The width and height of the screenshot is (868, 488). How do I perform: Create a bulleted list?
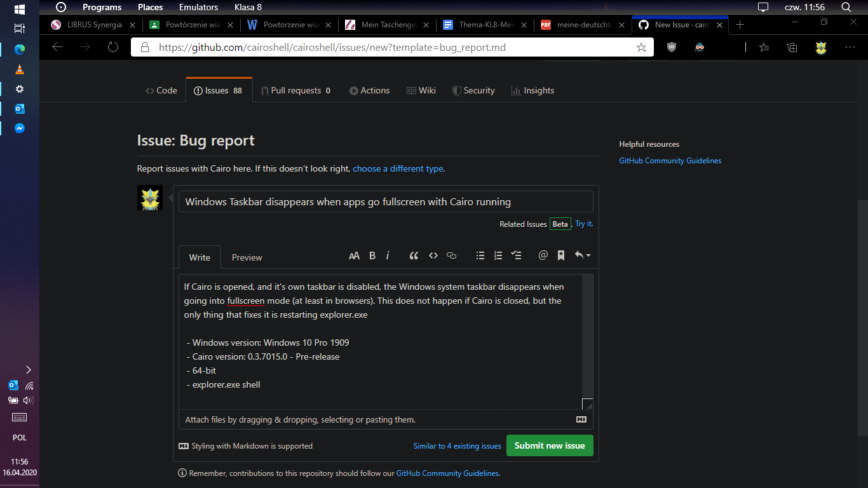pos(480,255)
